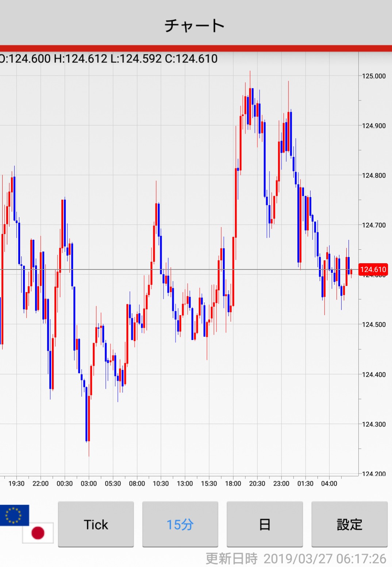Switch to the Tick chart view
Image resolution: width=392 pixels, height=567 pixels.
tap(96, 524)
